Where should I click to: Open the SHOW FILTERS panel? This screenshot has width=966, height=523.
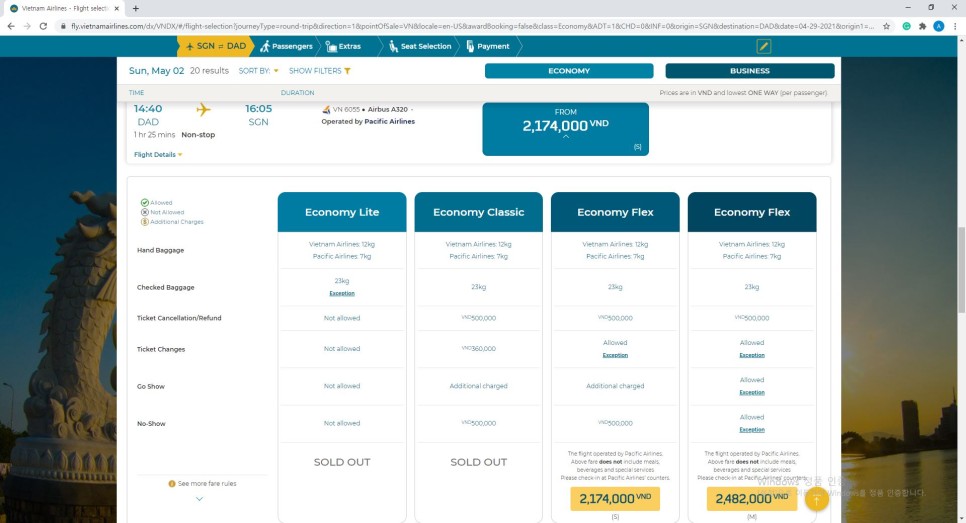319,71
